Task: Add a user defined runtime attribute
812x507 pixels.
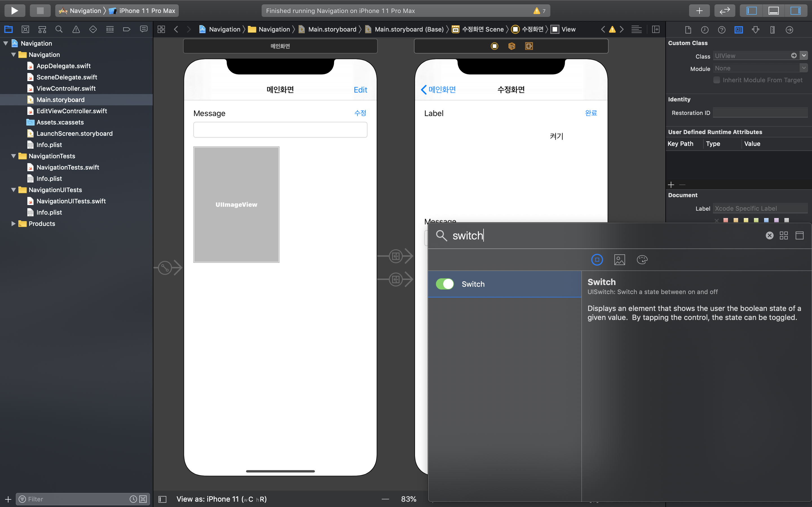Action: point(671,185)
